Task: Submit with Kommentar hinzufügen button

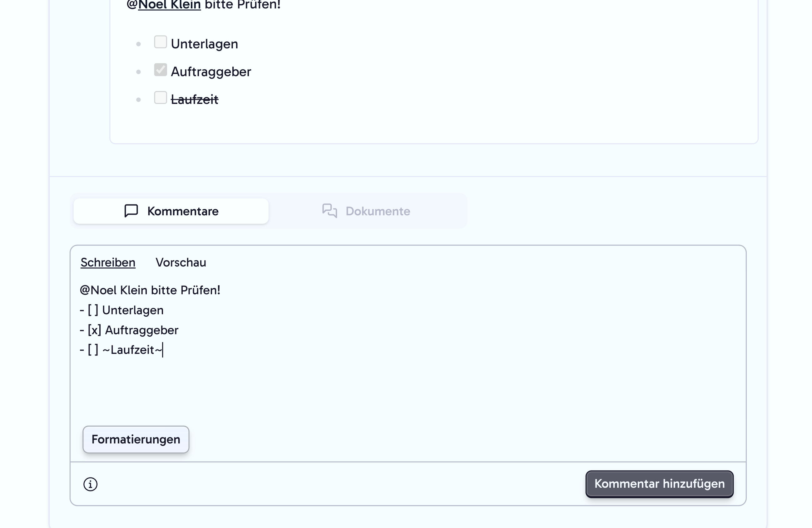Action: point(660,484)
